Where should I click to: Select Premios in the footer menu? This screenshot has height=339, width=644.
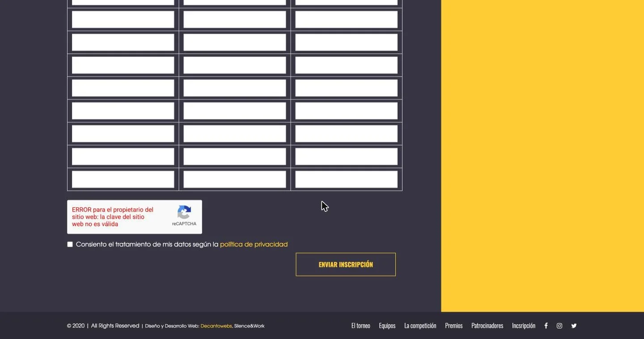click(454, 326)
